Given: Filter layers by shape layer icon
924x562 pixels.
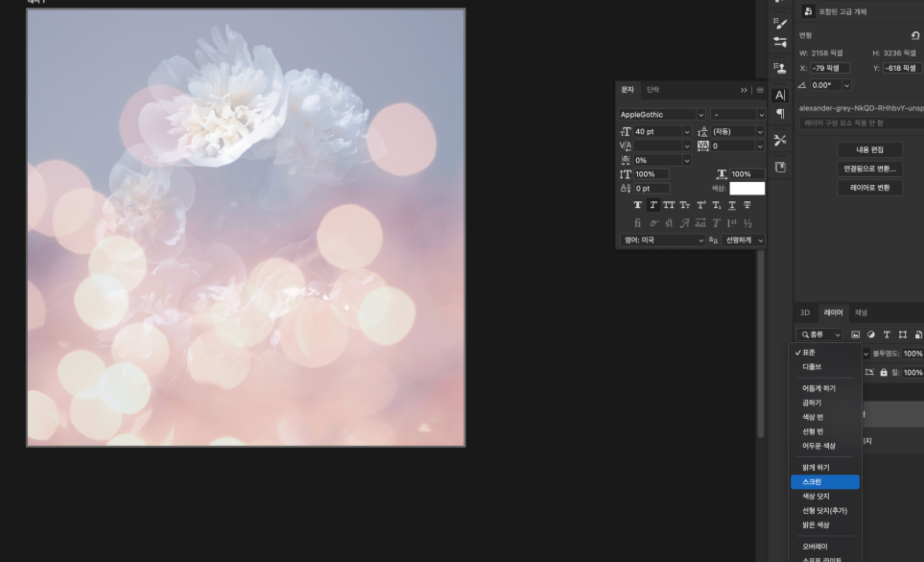Looking at the screenshot, I should tap(903, 334).
